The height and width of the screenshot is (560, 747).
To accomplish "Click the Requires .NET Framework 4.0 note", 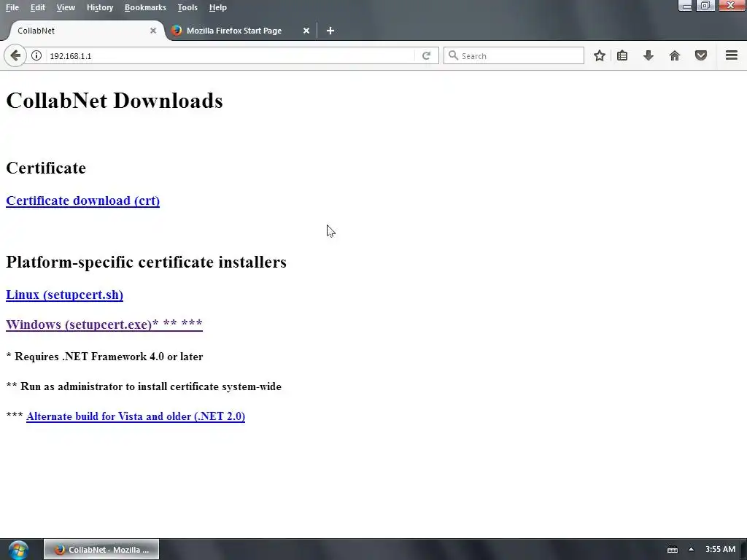I will [104, 357].
